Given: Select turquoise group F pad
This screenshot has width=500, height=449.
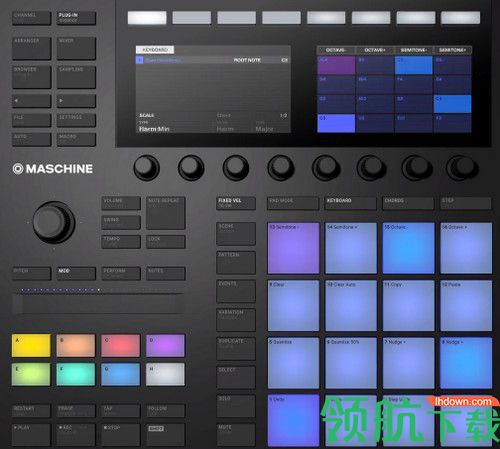Looking at the screenshot, I should click(76, 374).
